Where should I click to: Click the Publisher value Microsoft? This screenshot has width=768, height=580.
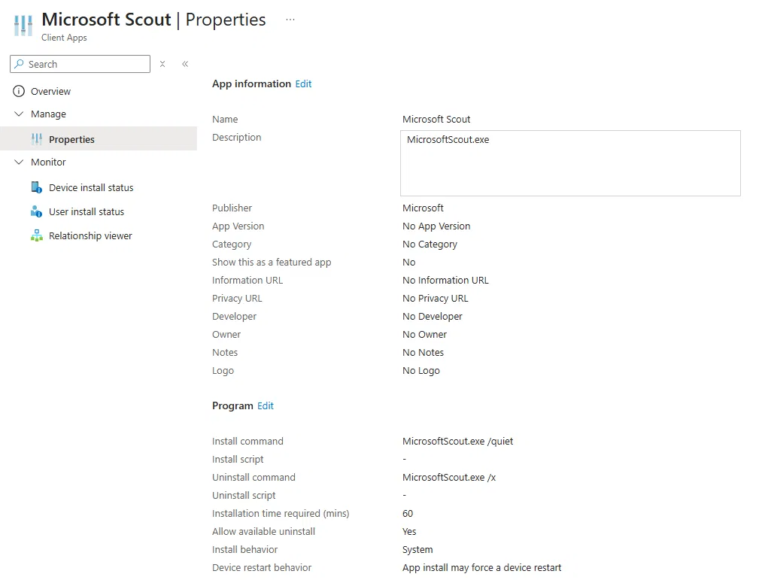tap(423, 208)
